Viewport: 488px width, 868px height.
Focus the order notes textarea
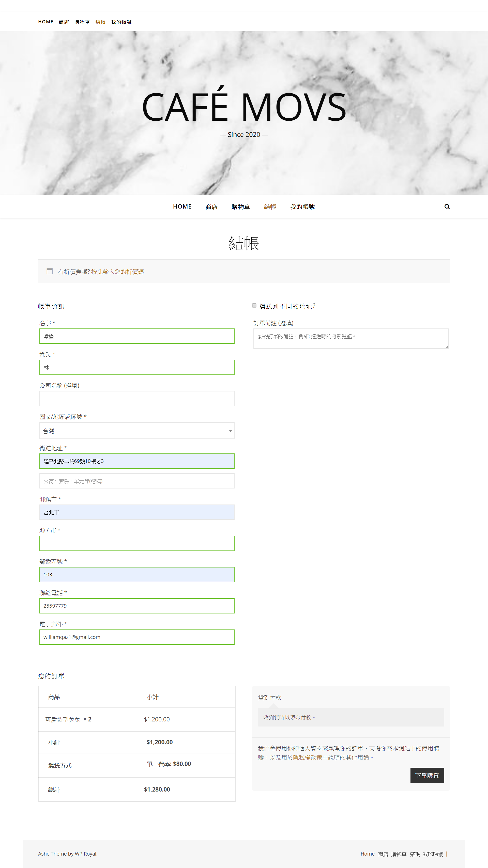(x=351, y=338)
